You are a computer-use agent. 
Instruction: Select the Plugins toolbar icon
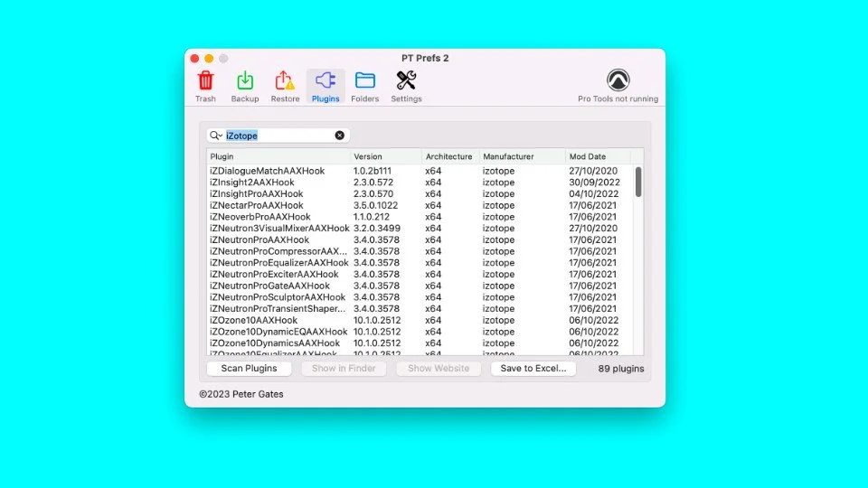point(325,86)
